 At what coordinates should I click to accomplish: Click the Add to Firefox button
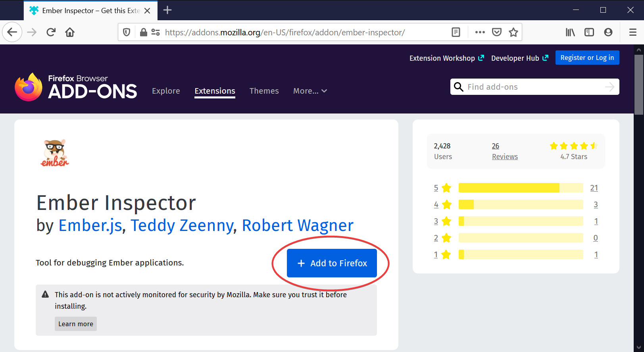tap(332, 263)
